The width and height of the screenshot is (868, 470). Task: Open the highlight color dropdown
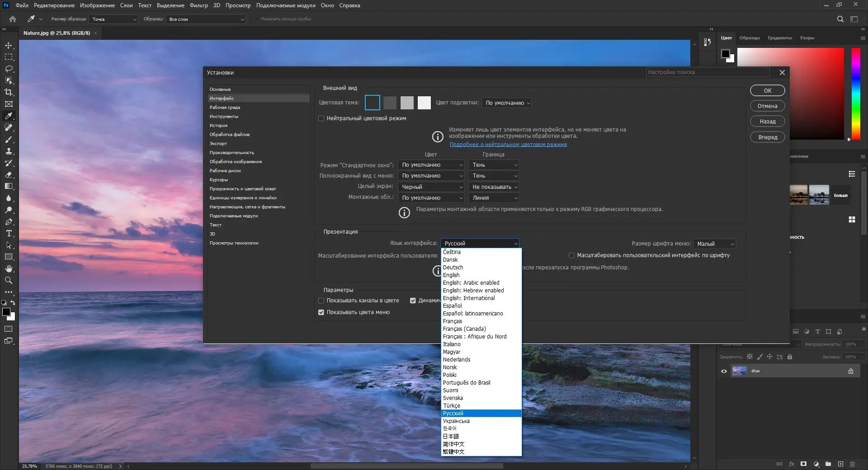pyautogui.click(x=507, y=103)
